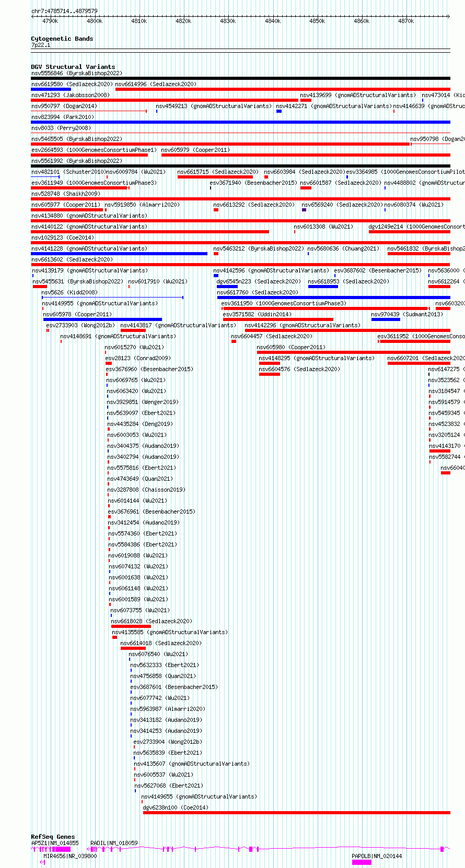The image size is (465, 868).
Task: Click the small blue bar under nsv4142271
Action: pos(279,111)
